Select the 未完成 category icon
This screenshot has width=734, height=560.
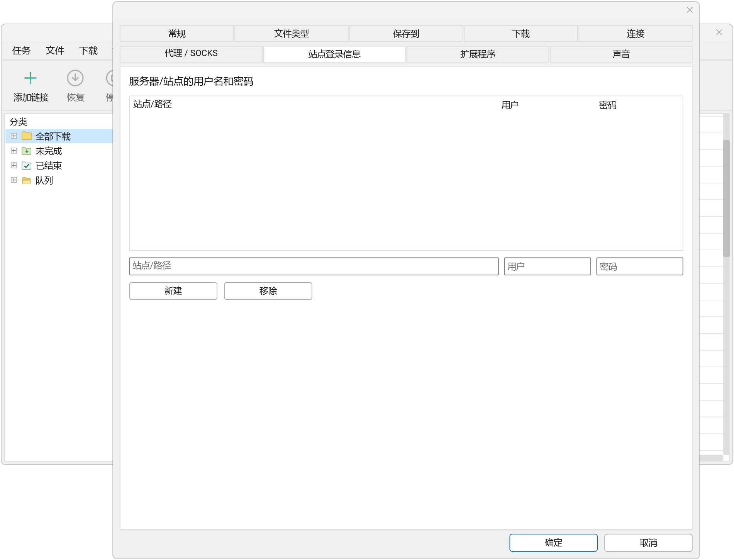point(27,151)
